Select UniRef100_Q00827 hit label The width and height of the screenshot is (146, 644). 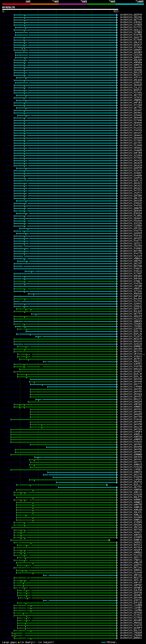tap(131, 371)
